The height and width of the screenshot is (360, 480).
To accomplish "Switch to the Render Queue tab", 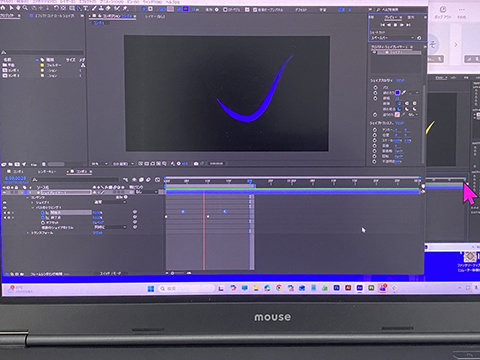I will (x=47, y=172).
